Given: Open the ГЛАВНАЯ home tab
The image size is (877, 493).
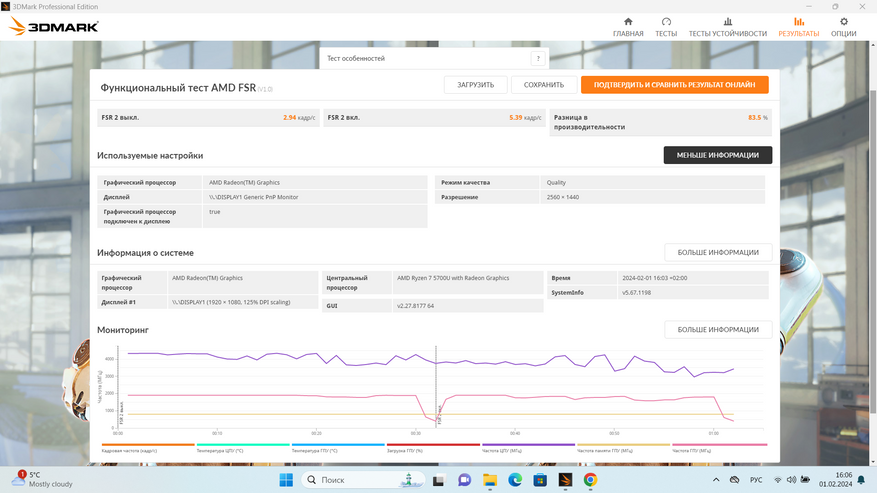Looking at the screenshot, I should (628, 27).
